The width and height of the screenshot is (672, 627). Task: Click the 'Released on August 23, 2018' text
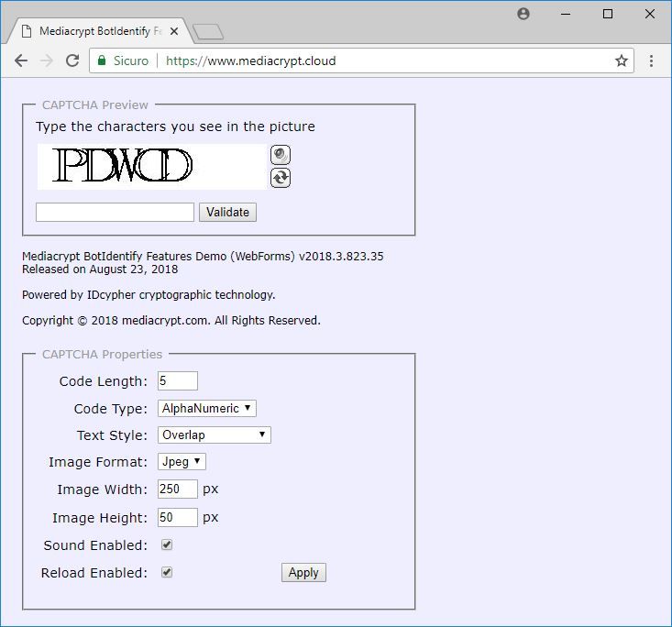(100, 269)
